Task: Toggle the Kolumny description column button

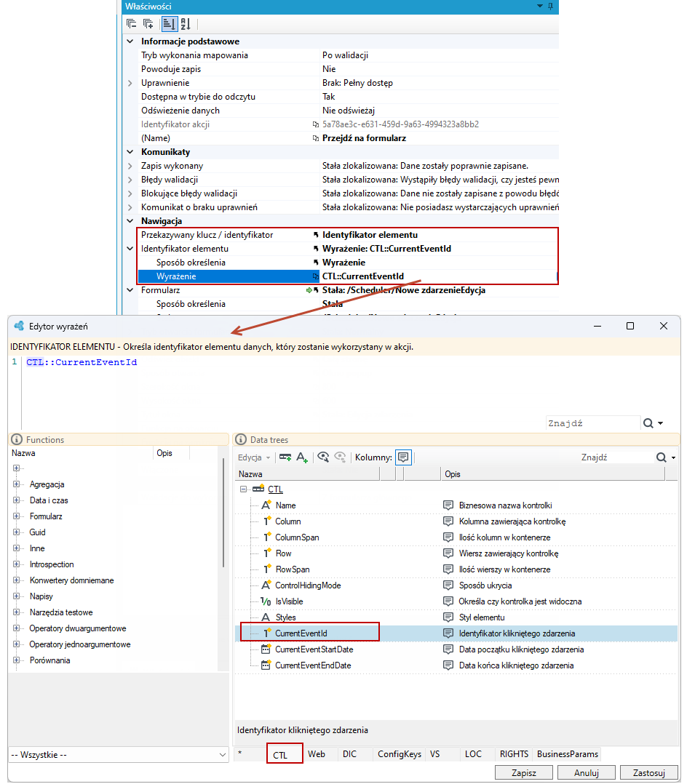Action: click(x=403, y=457)
